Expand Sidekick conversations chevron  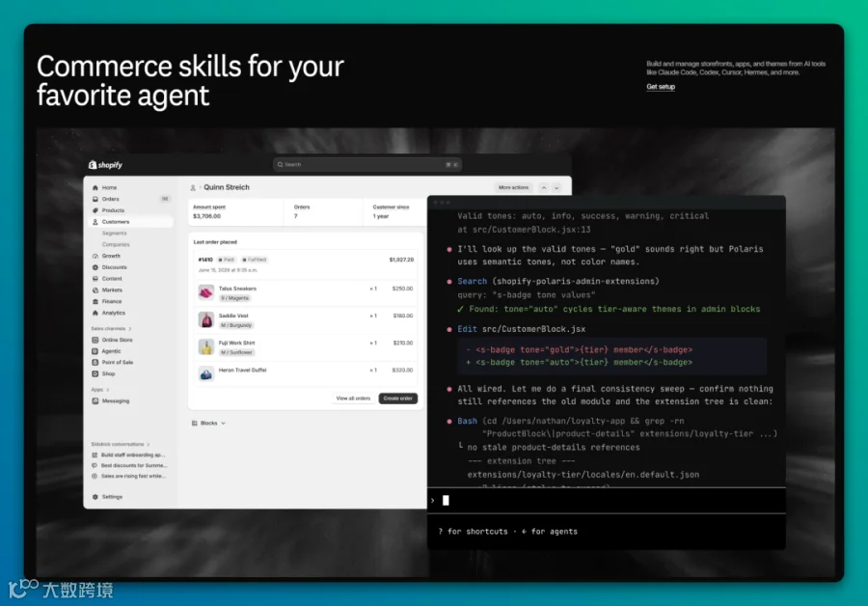coord(149,444)
